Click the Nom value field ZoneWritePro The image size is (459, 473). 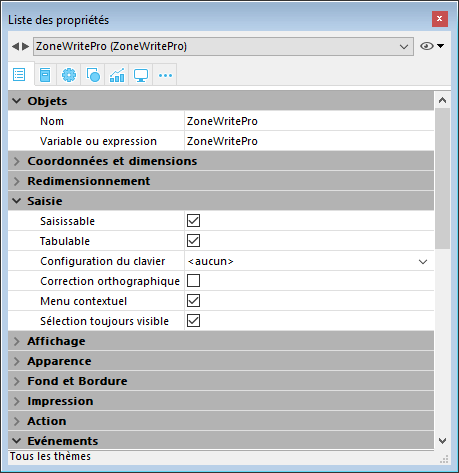point(309,121)
